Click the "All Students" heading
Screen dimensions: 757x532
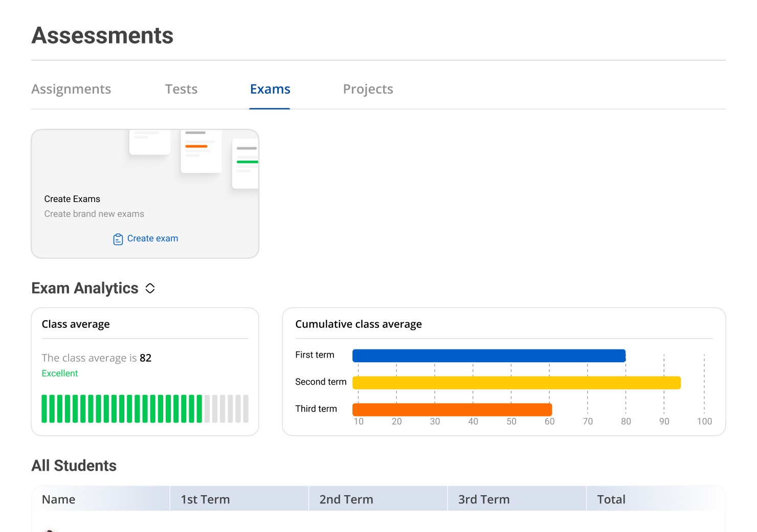tap(74, 465)
